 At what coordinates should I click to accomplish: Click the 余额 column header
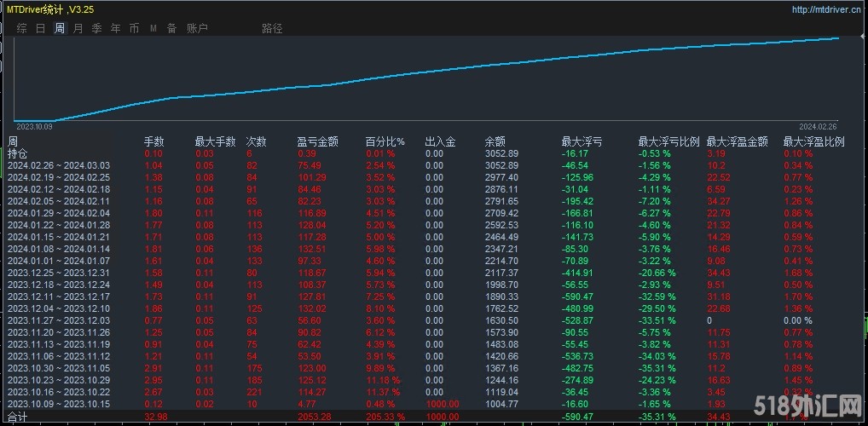pos(495,142)
